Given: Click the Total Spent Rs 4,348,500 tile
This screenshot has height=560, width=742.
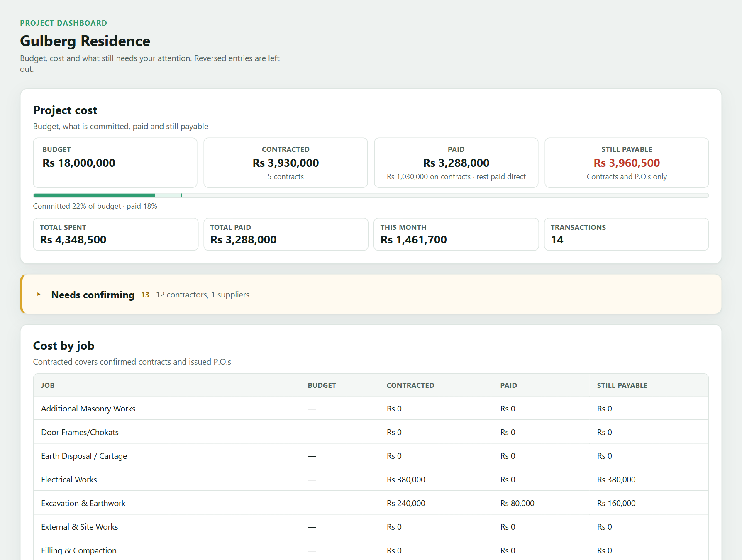Looking at the screenshot, I should click(x=115, y=234).
